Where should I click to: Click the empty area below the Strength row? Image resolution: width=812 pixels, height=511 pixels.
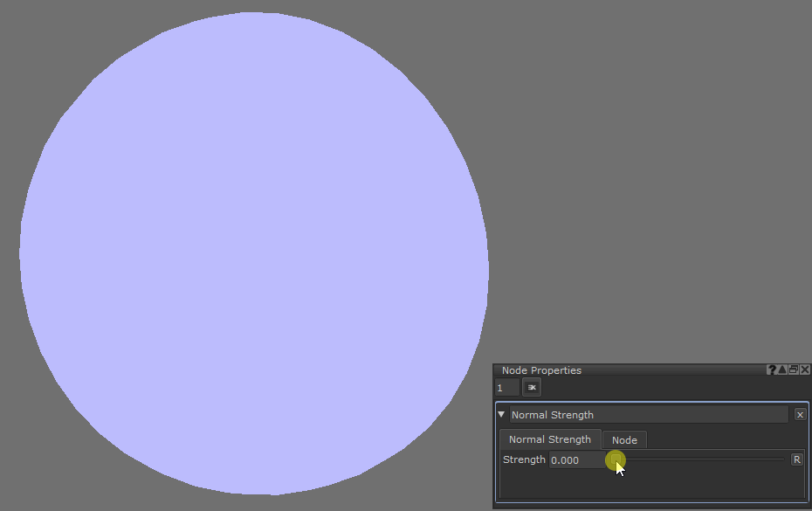pyautogui.click(x=650, y=484)
